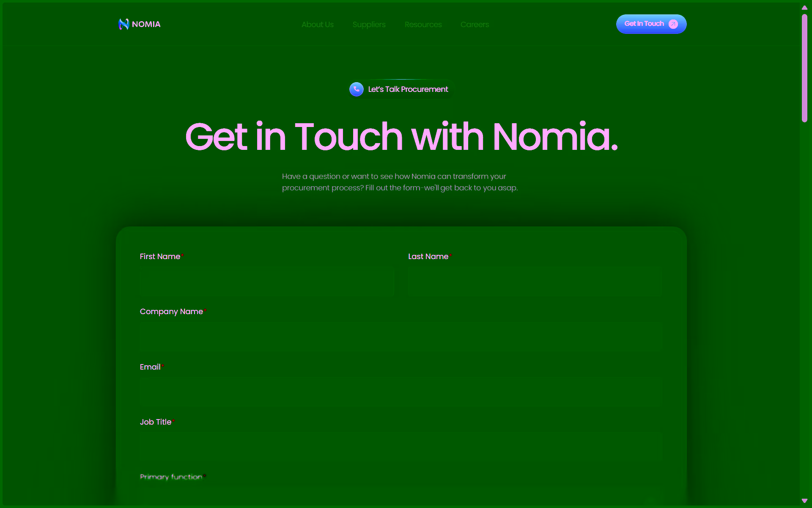Click the Get In Touch button
The height and width of the screenshot is (508, 812).
(x=651, y=24)
